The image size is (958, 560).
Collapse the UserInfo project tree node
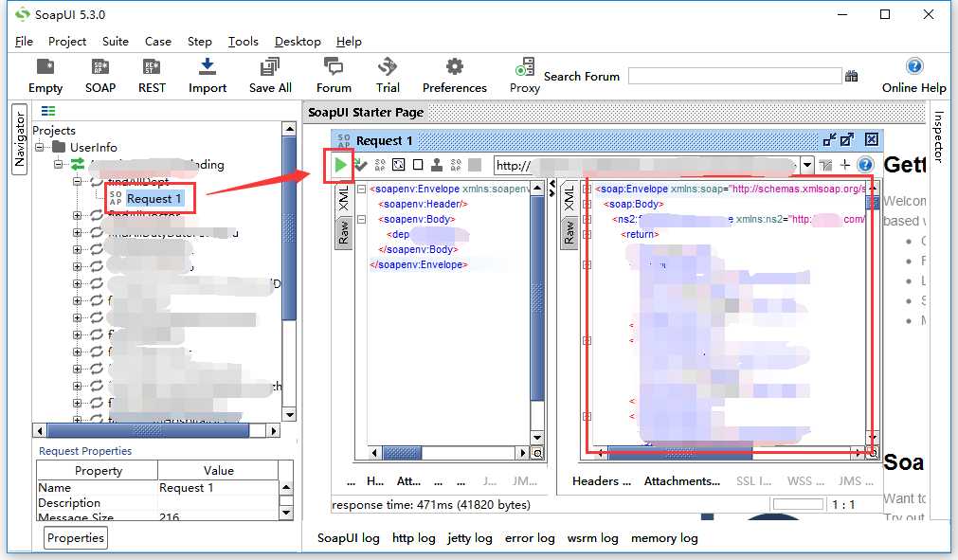click(40, 147)
